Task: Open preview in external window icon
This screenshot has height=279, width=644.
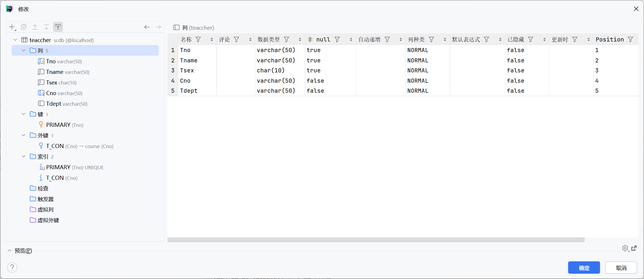Action: click(x=634, y=248)
